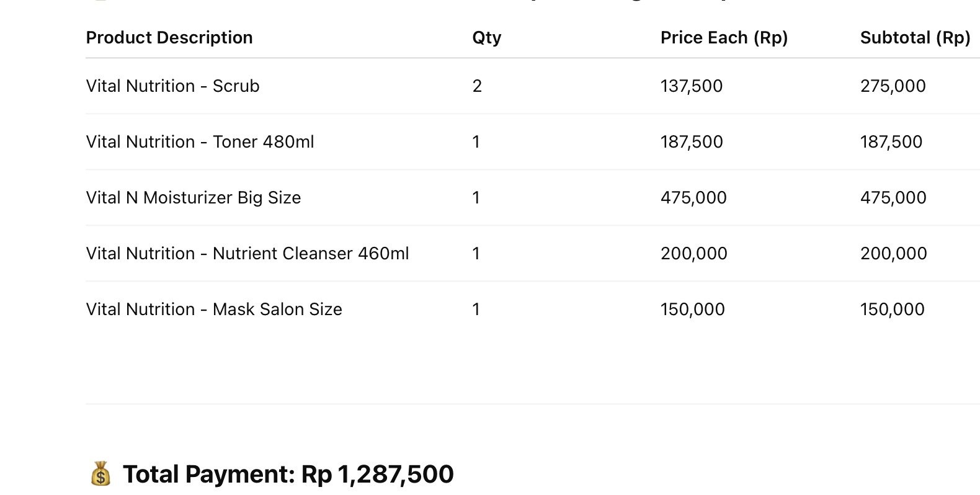Select the 275,000 subtotal cell

pos(893,86)
